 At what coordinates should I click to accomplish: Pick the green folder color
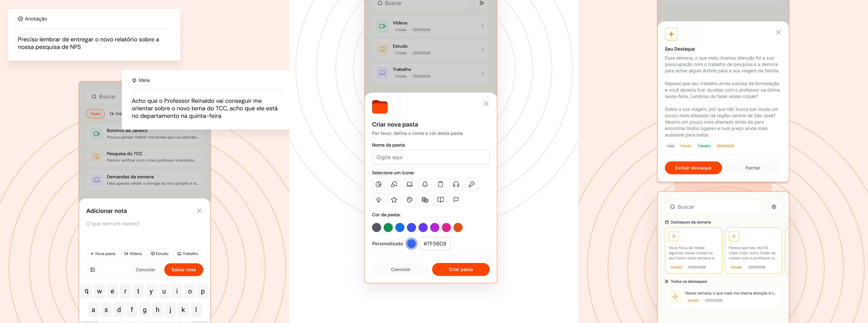pyautogui.click(x=388, y=228)
